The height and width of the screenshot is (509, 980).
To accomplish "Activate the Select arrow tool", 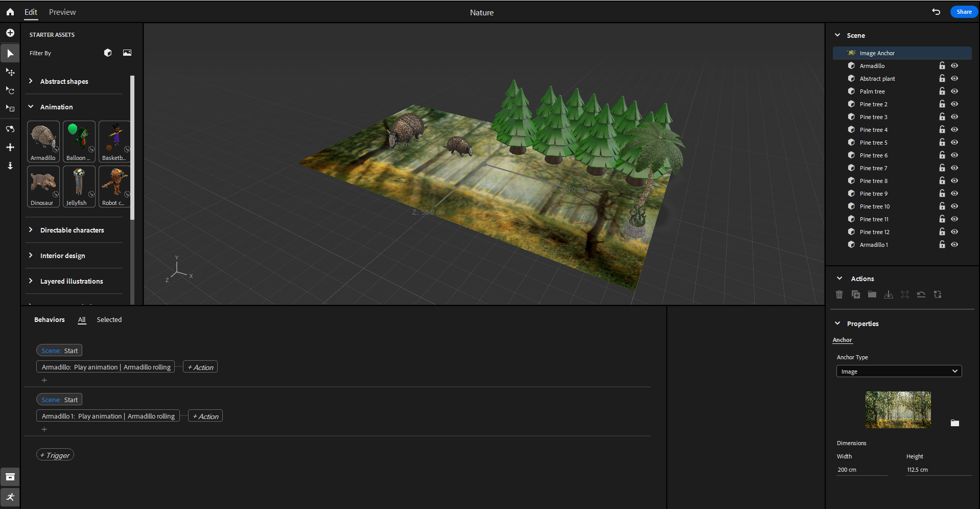I will 10,54.
